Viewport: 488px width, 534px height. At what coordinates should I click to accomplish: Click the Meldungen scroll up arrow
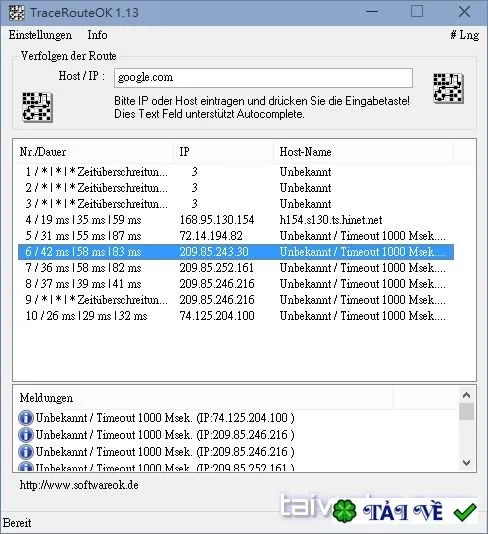tap(466, 395)
